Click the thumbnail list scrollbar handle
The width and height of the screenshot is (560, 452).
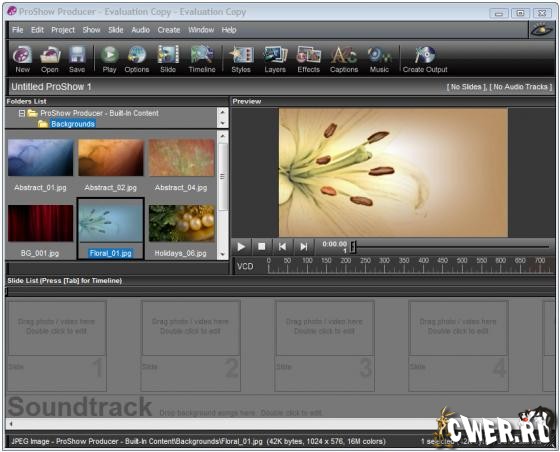[222, 176]
